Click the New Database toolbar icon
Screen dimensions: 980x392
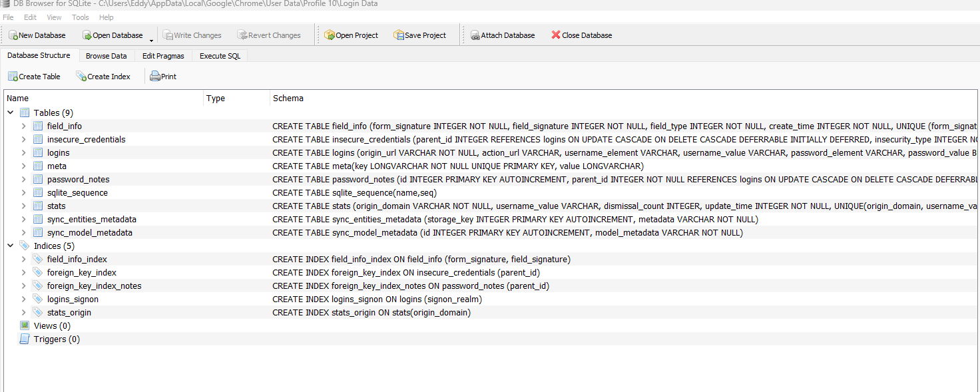[x=13, y=35]
